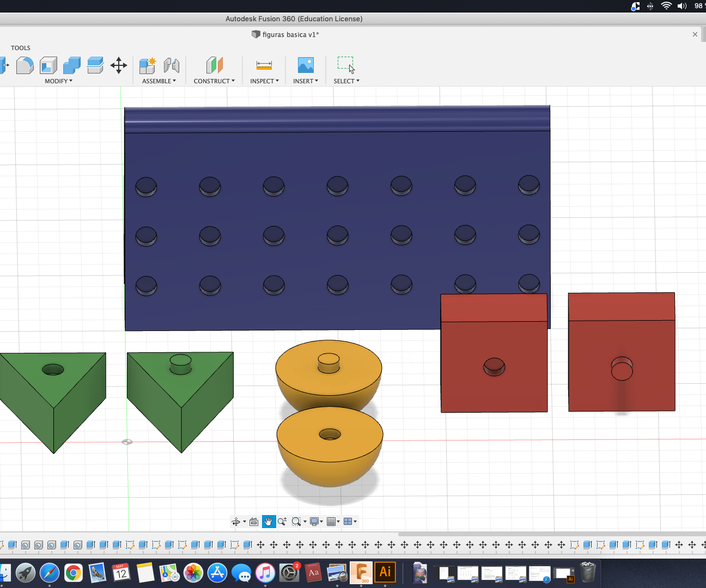
Task: Select the Fillet tool in the Modify group
Action: point(25,65)
